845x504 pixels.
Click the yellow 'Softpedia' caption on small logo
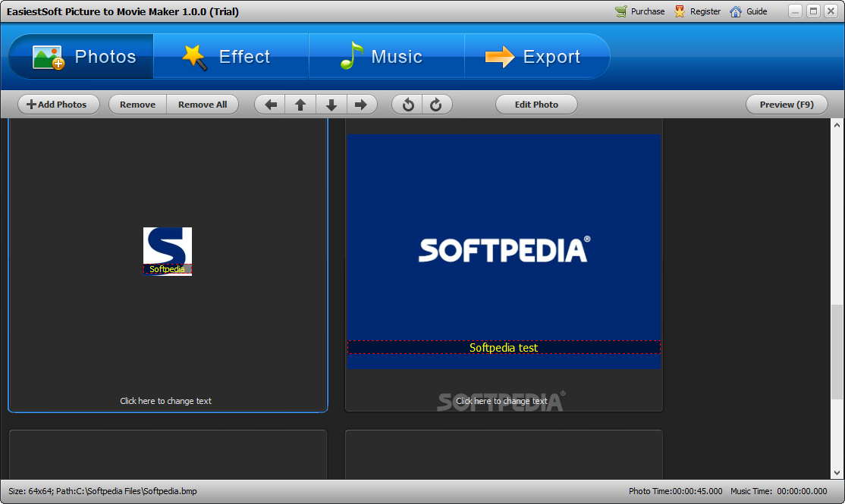167,269
